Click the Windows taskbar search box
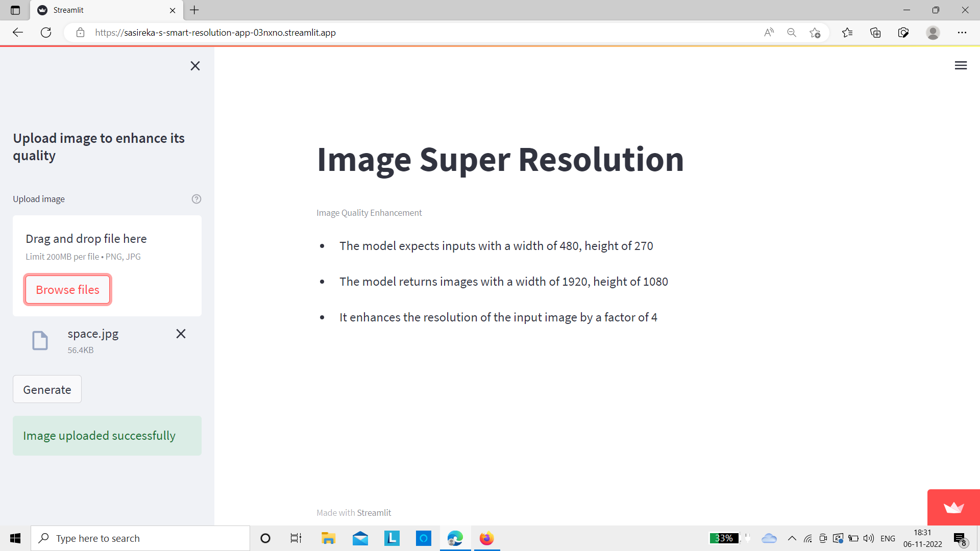980x551 pixels. [x=140, y=538]
